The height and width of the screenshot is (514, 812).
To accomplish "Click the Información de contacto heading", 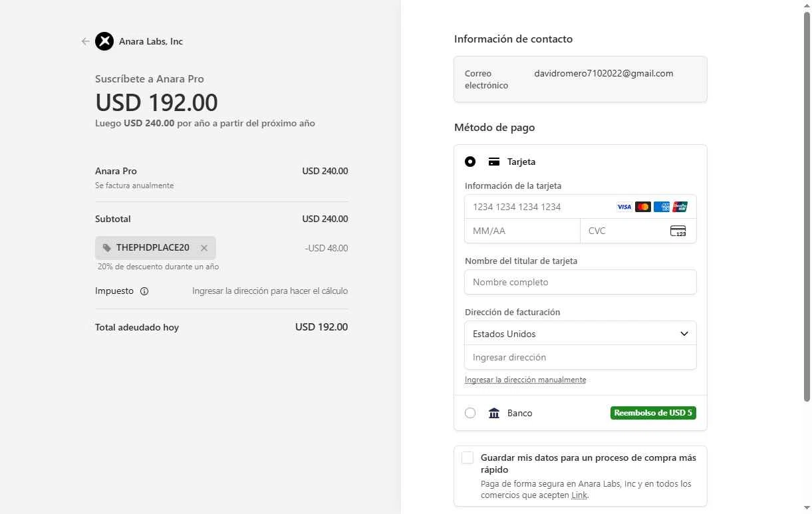I will 513,39.
